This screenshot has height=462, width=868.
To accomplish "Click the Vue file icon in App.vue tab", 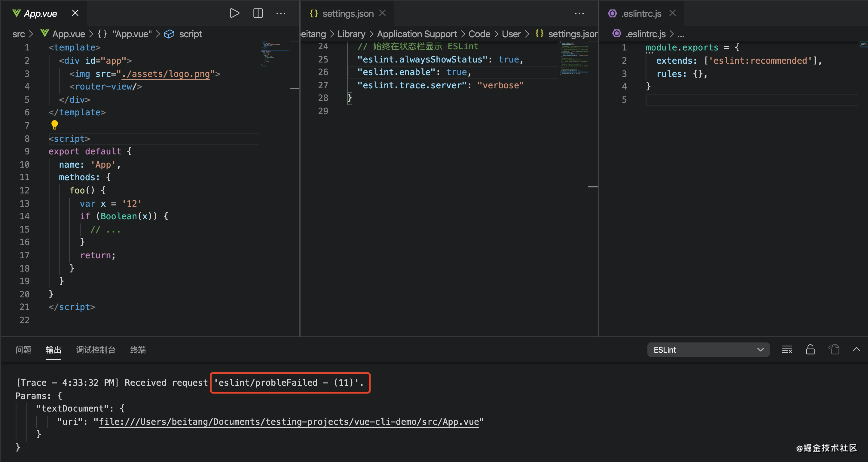I will [x=16, y=13].
